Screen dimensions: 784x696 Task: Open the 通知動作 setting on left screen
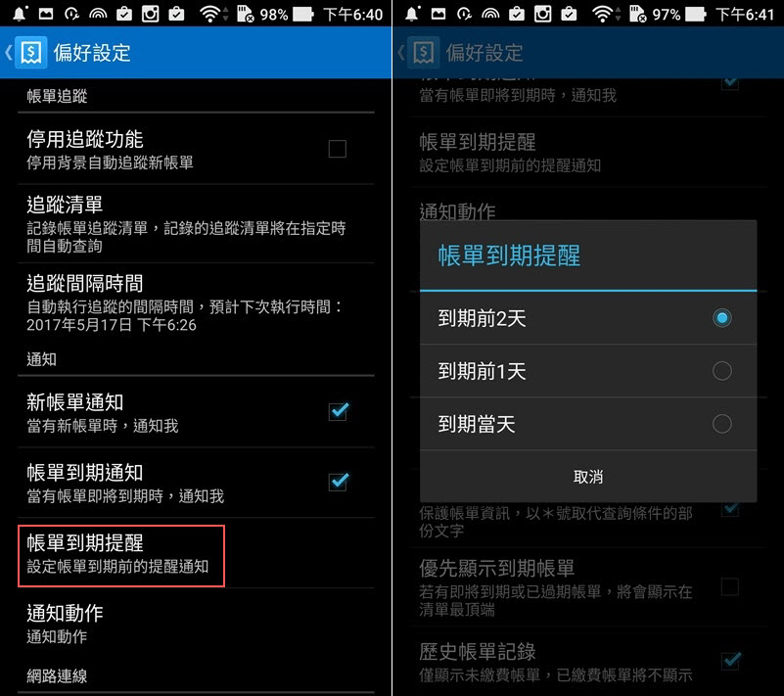pyautogui.click(x=196, y=624)
